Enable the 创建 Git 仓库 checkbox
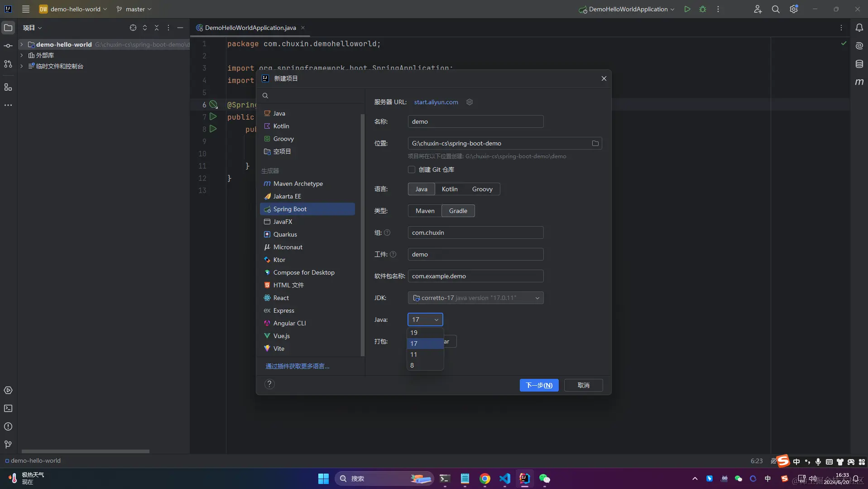This screenshot has width=868, height=489. point(412,169)
